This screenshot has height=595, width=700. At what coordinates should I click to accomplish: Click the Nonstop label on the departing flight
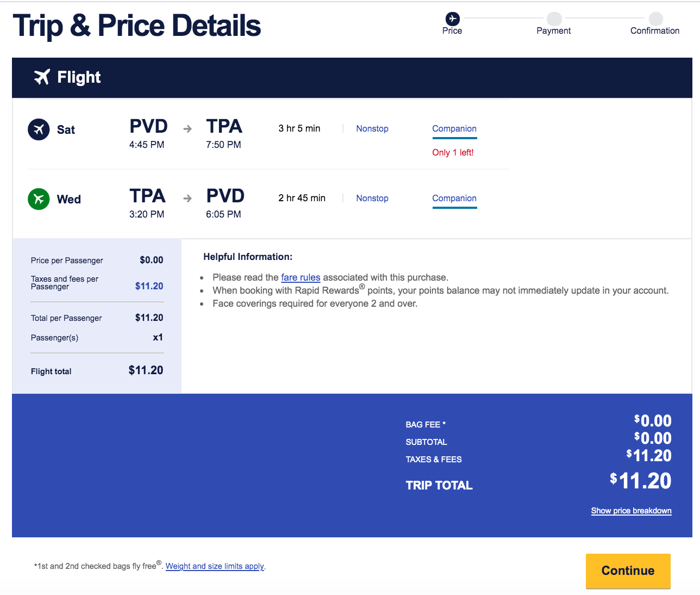tap(372, 129)
